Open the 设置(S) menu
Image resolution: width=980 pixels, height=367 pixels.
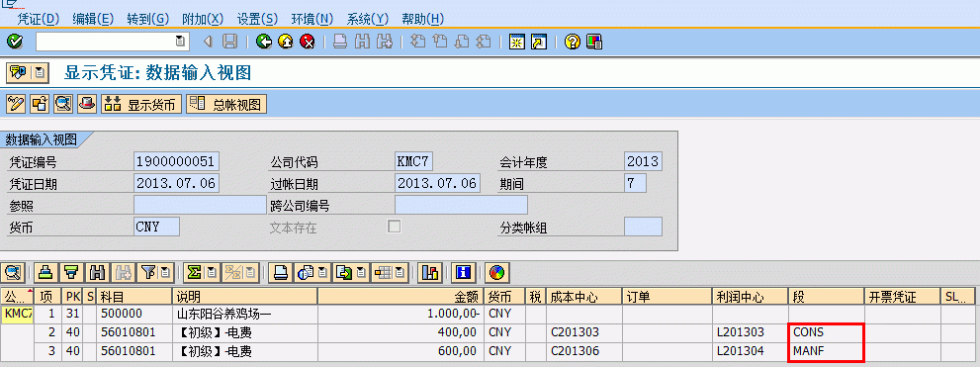[257, 19]
